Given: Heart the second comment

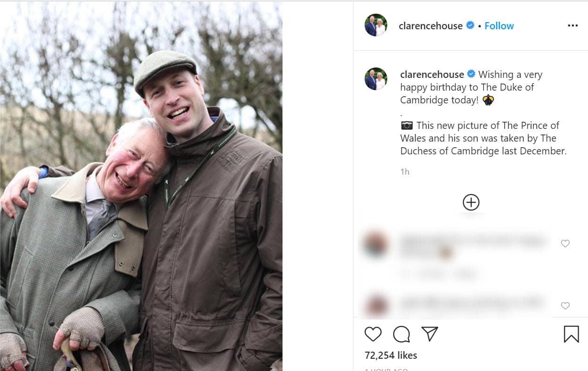Looking at the screenshot, I should pos(565,306).
